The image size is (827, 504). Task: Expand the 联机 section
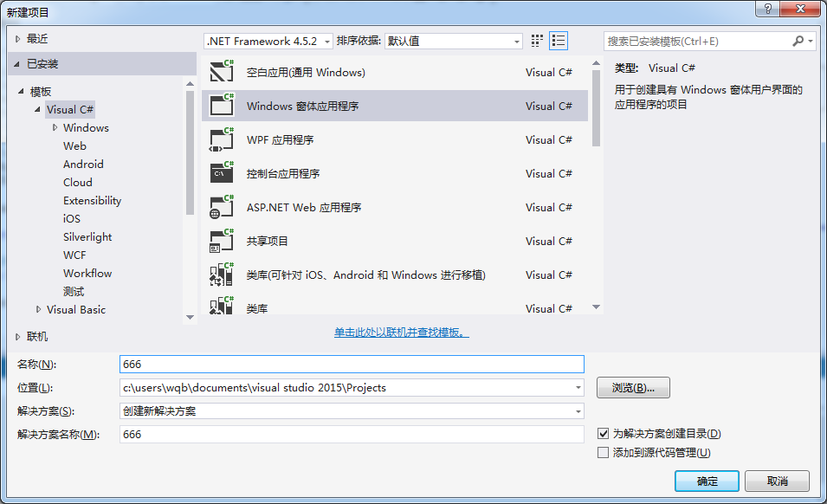click(18, 336)
